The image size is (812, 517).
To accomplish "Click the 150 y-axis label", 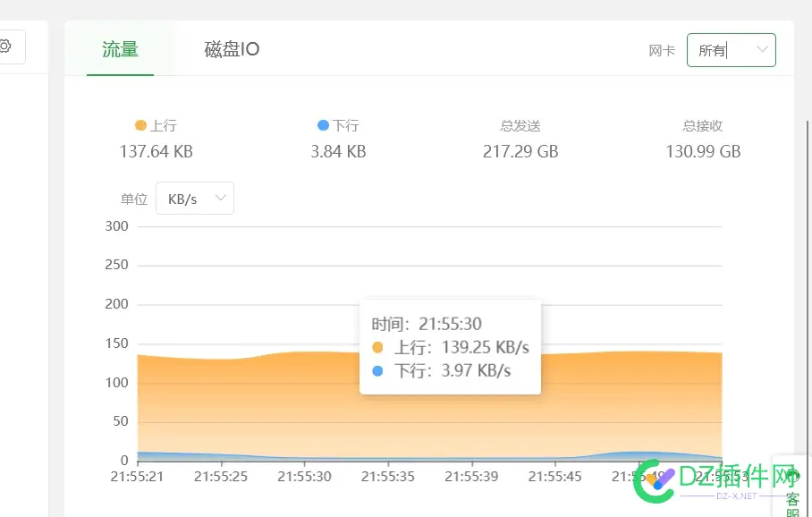I will [x=116, y=343].
